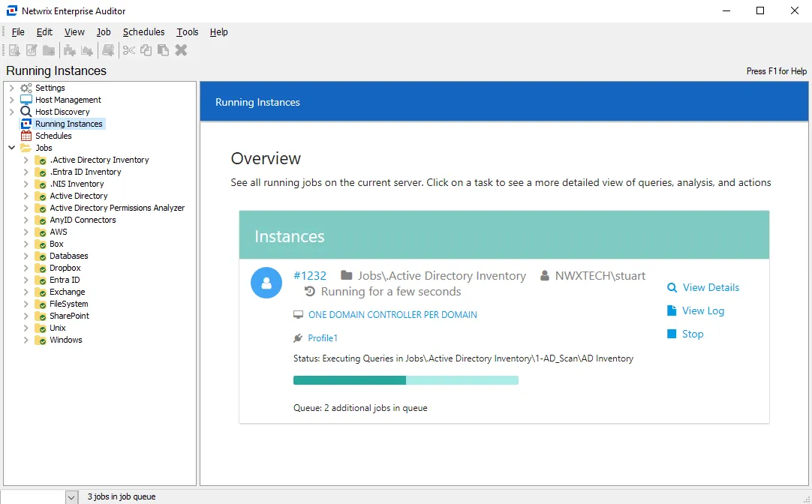Select the Dropbox job group
This screenshot has width=812, height=504.
(x=65, y=268)
